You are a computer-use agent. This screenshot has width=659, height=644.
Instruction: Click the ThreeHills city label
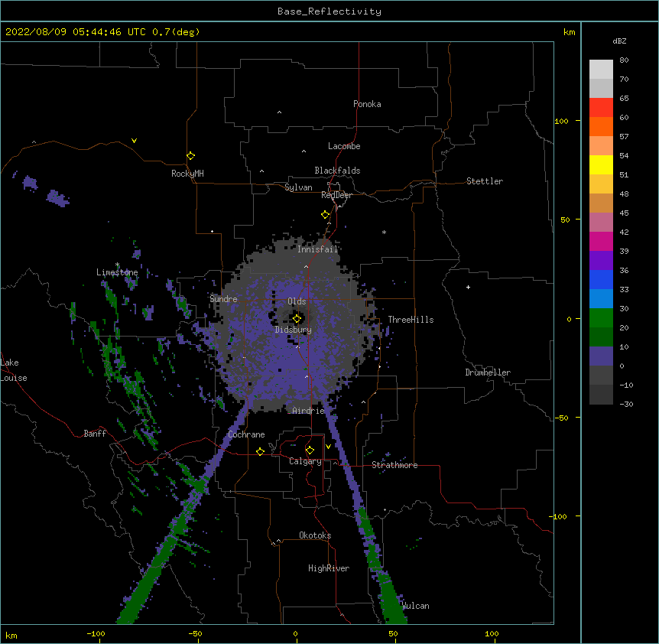pos(411,320)
